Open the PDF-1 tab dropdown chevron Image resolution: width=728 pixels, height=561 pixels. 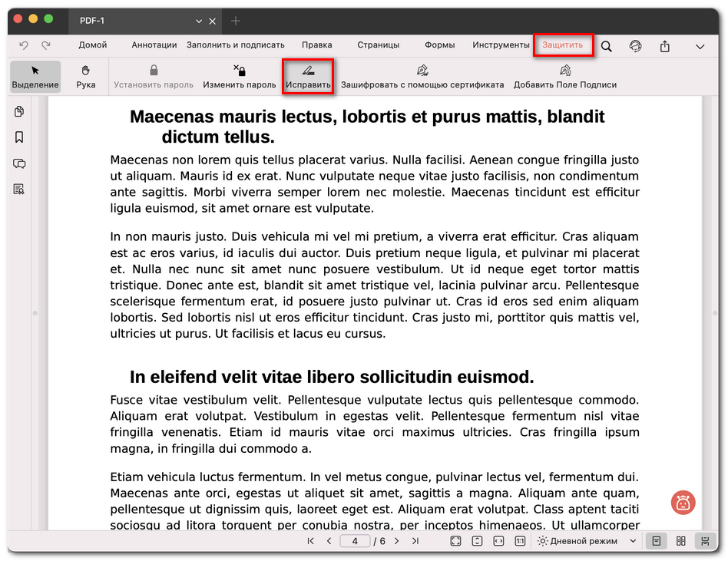tap(198, 21)
